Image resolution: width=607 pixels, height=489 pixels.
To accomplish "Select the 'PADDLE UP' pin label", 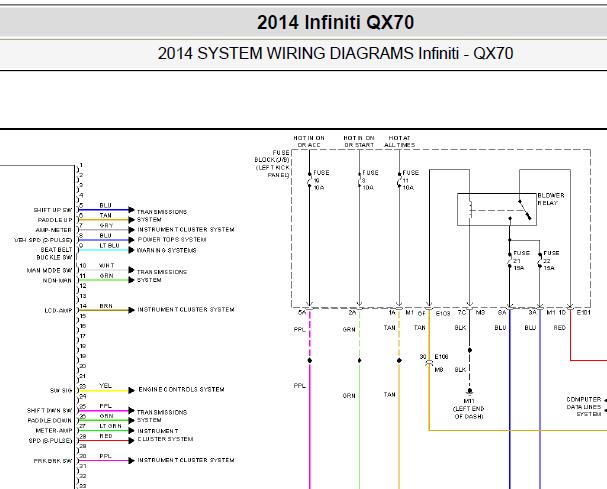I will pyautogui.click(x=55, y=220).
